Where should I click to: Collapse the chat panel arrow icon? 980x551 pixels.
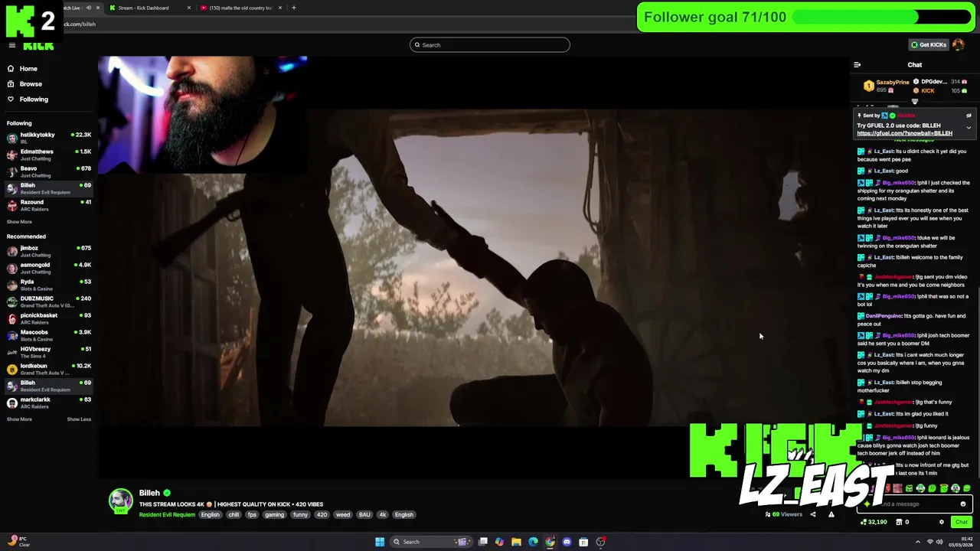857,65
